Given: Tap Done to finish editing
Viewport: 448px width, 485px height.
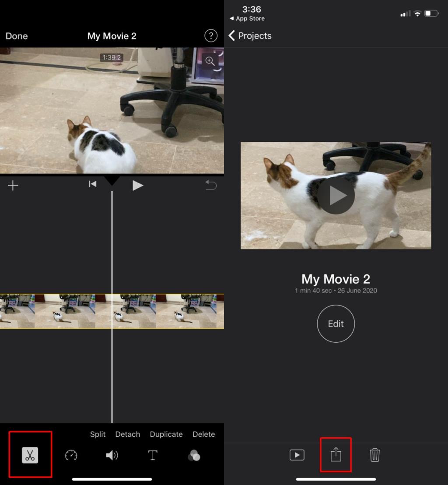Looking at the screenshot, I should pos(16,36).
